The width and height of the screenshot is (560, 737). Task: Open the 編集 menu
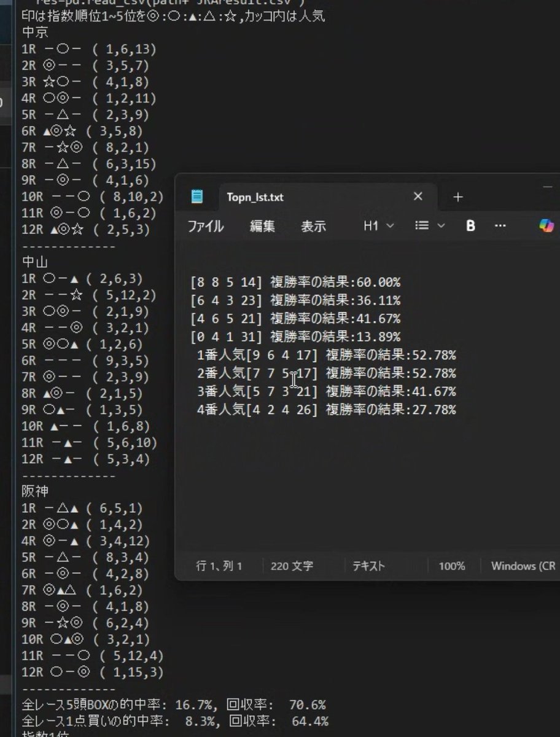click(x=263, y=226)
